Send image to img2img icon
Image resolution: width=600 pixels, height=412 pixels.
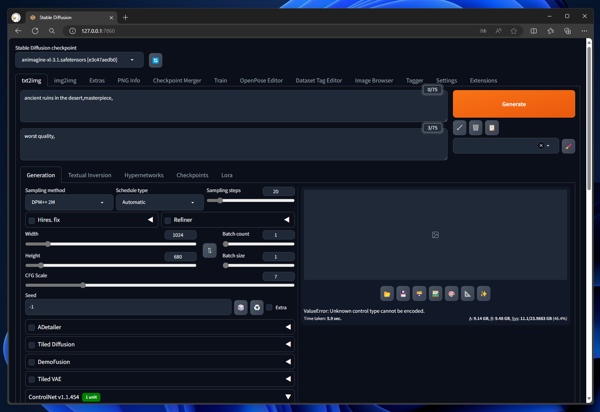click(435, 294)
